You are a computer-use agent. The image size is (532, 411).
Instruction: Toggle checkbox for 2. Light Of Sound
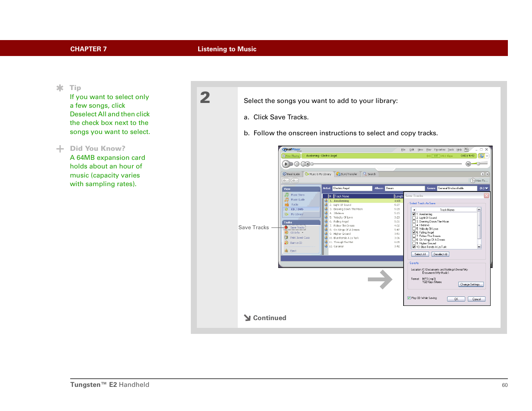(414, 218)
